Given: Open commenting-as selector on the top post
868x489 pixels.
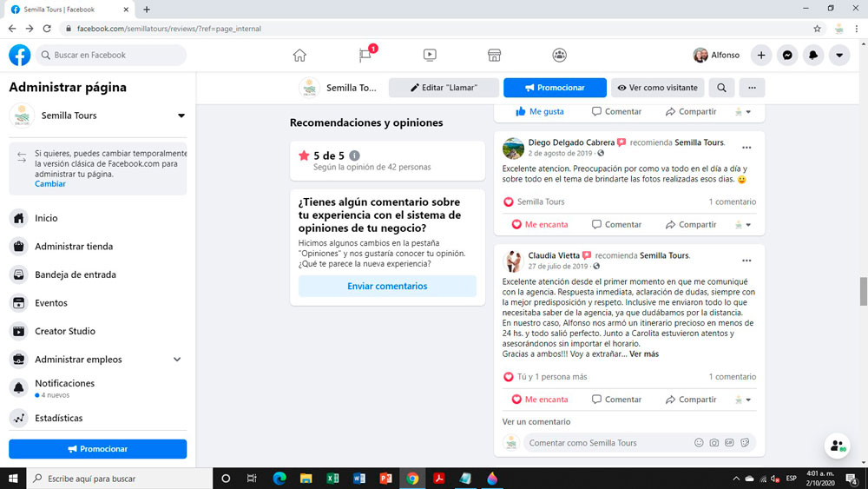Looking at the screenshot, I should tap(742, 112).
